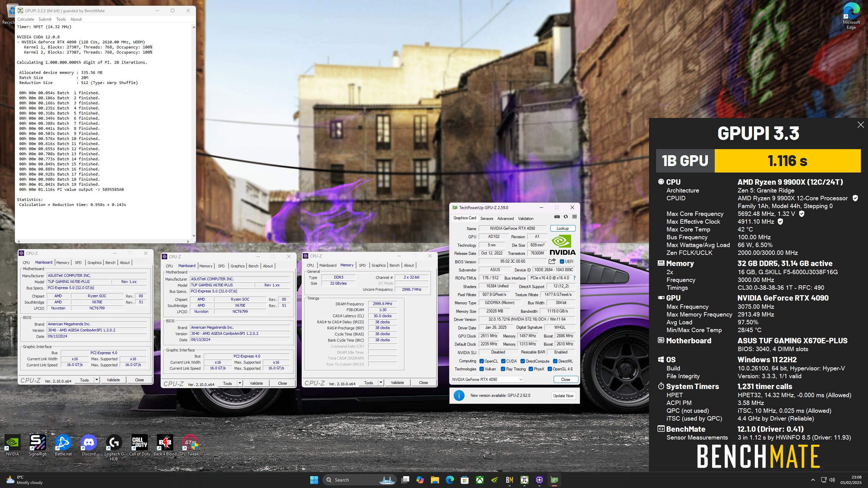Switch to the Sensors tab in GPU-Z

click(x=487, y=219)
